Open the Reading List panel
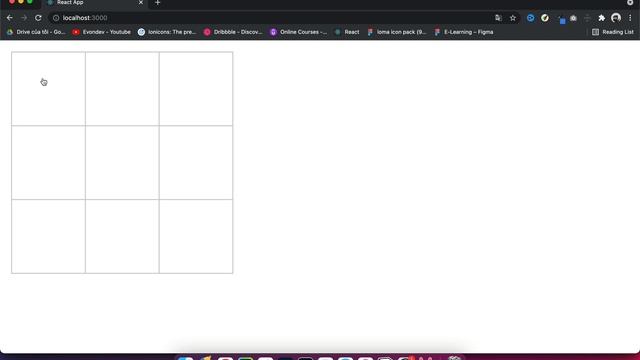This screenshot has width=640, height=360. coord(613,32)
